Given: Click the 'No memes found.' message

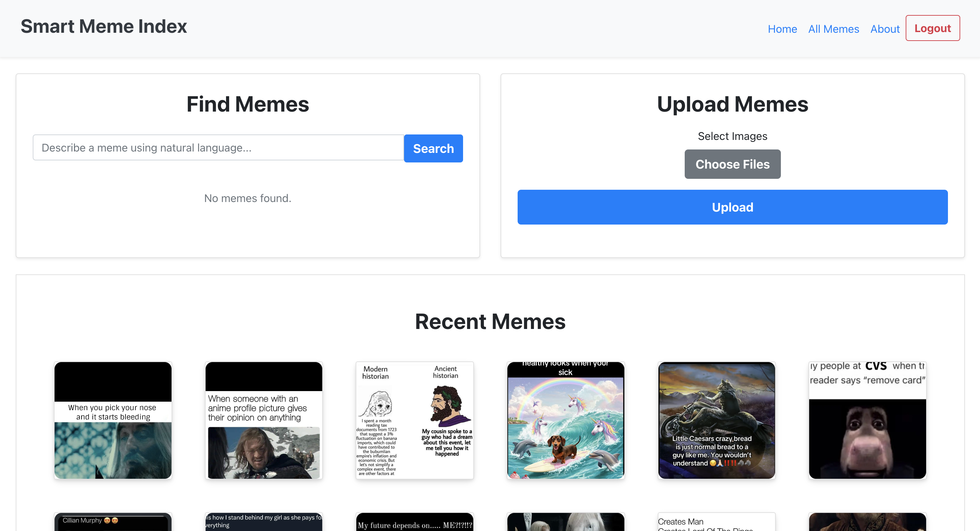Looking at the screenshot, I should (248, 198).
